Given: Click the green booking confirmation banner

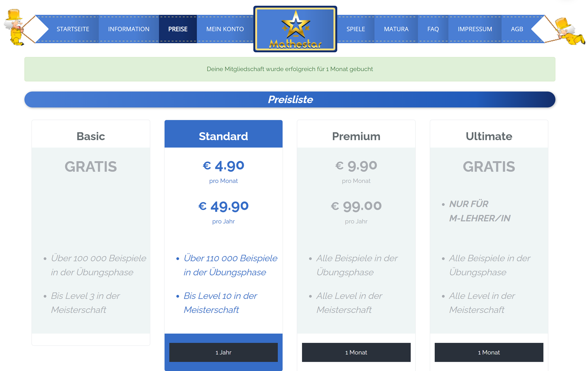Looking at the screenshot, I should point(290,69).
